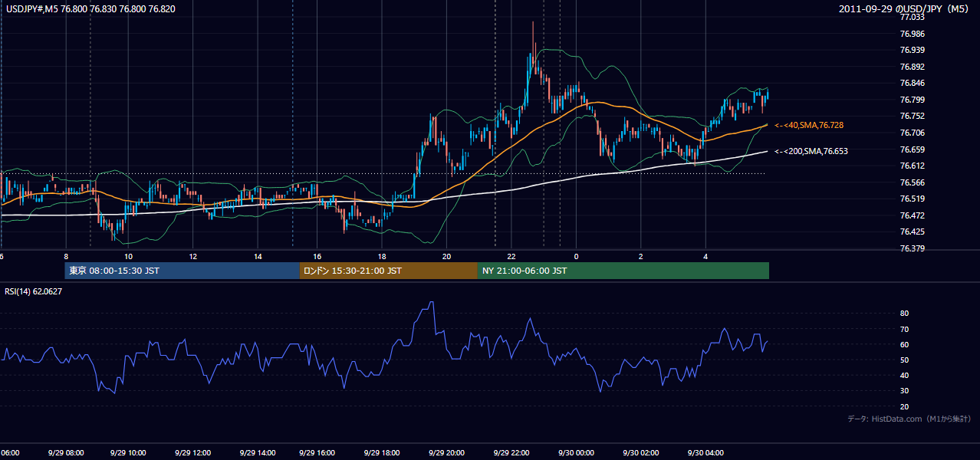
Task: Click hour tick 20 under the price chart
Action: click(x=446, y=256)
